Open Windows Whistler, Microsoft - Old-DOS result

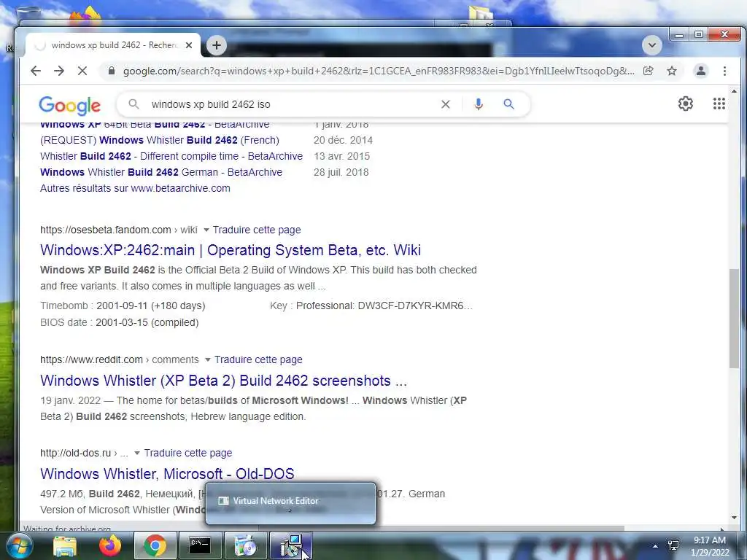pyautogui.click(x=167, y=474)
